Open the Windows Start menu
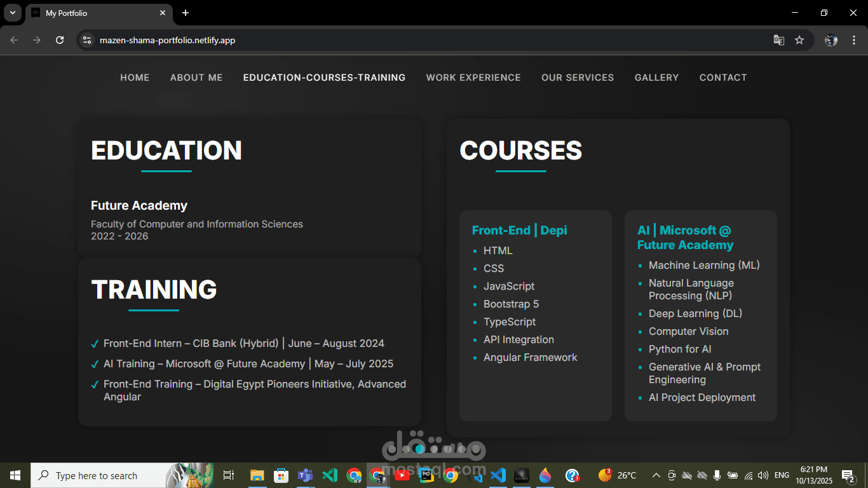Screen dimensions: 868x488 15,475
